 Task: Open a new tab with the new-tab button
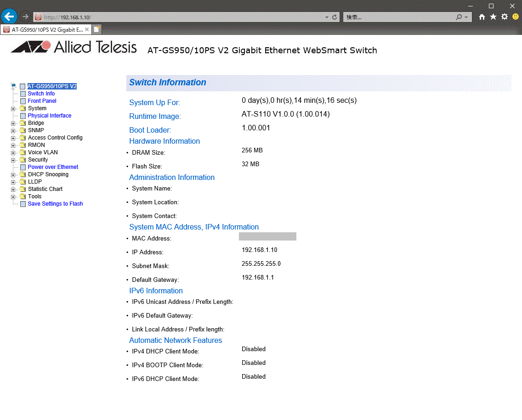pos(96,29)
